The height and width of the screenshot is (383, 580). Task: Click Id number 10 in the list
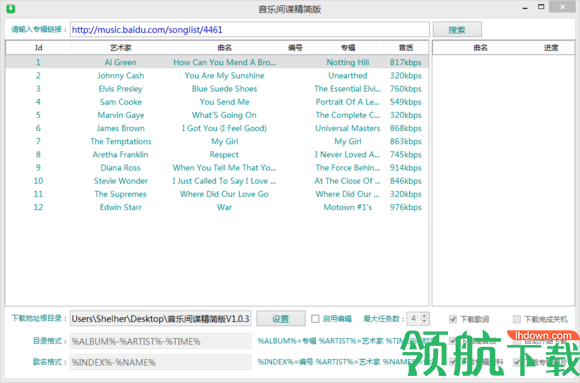coord(38,181)
